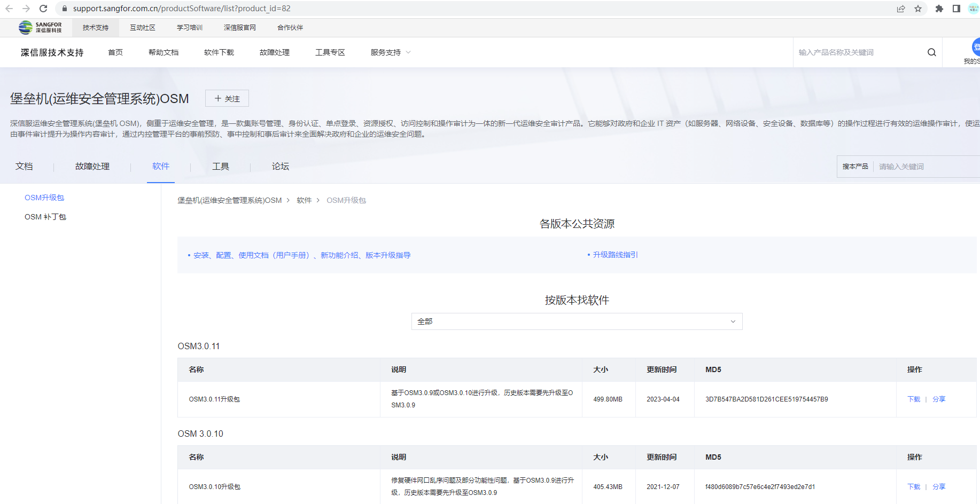The image size is (980, 504).
Task: Select OSM升级包 in the sidebar
Action: (44, 198)
